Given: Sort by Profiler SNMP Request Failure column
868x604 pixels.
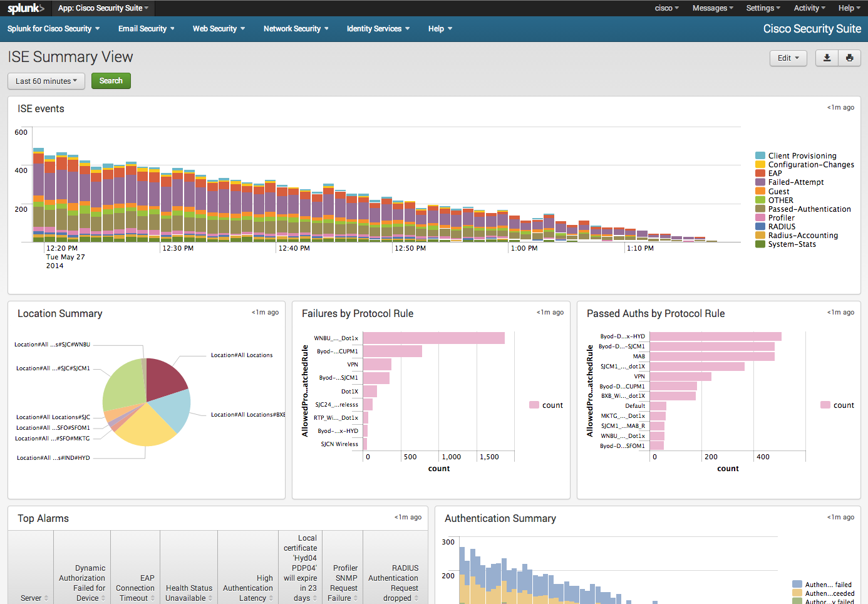Looking at the screenshot, I should [x=345, y=583].
